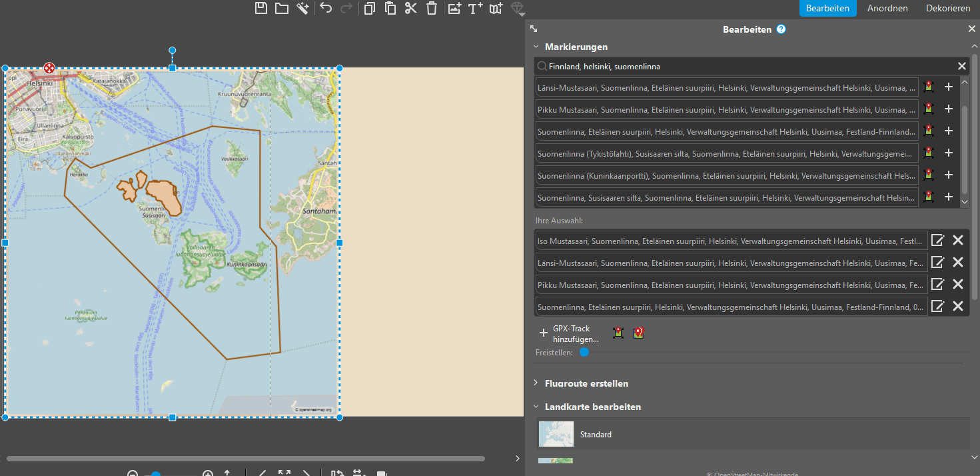Open the Dekorieren tab
980x476 pixels.
click(948, 8)
